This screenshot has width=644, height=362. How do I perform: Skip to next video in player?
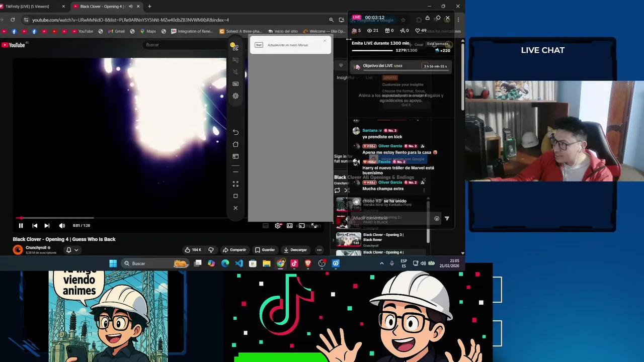[47, 226]
